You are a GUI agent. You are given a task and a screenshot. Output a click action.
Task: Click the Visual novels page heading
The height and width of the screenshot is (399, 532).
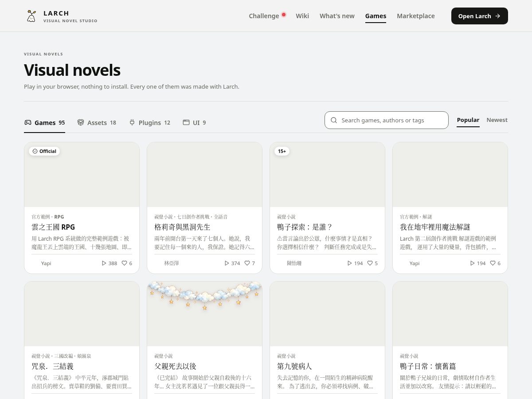72,70
